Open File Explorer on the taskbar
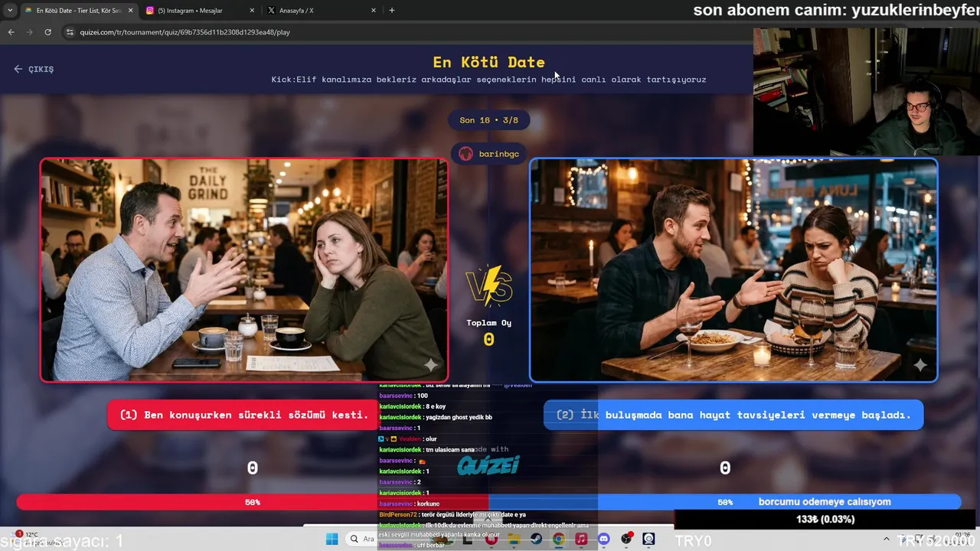This screenshot has width=980, height=551. (x=514, y=540)
